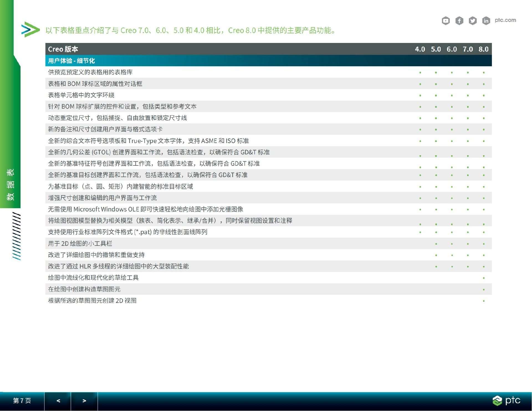This screenshot has height=411, width=532.
Task: Click the green heading about Creo 8.0 功能
Action: (191, 30)
